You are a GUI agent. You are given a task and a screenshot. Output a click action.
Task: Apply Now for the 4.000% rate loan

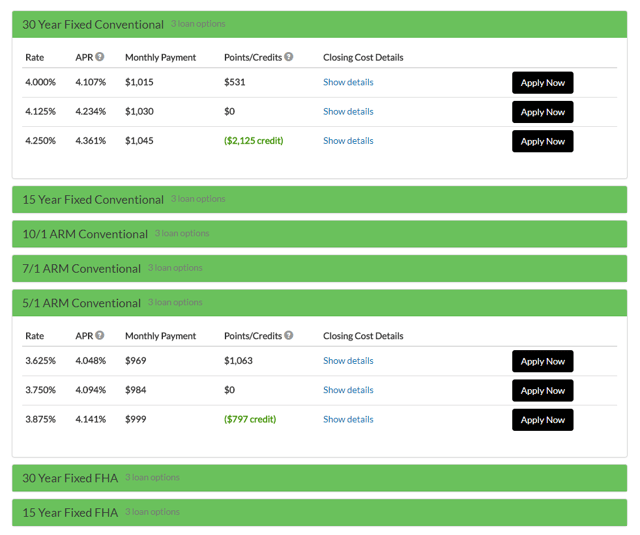[542, 83]
